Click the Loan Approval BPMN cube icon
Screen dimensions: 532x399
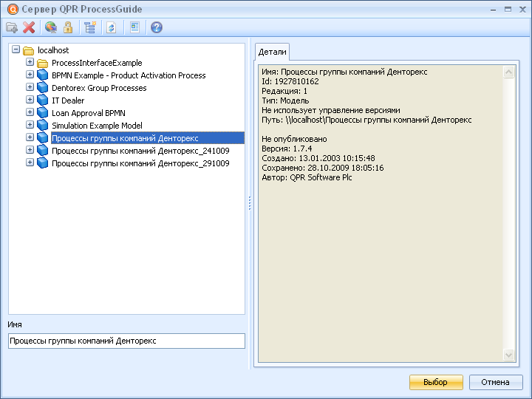(42, 112)
